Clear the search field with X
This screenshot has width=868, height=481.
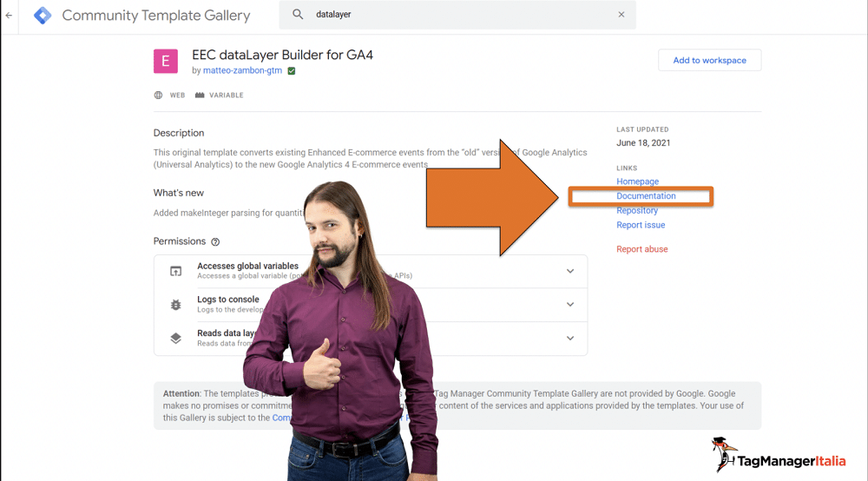(621, 15)
